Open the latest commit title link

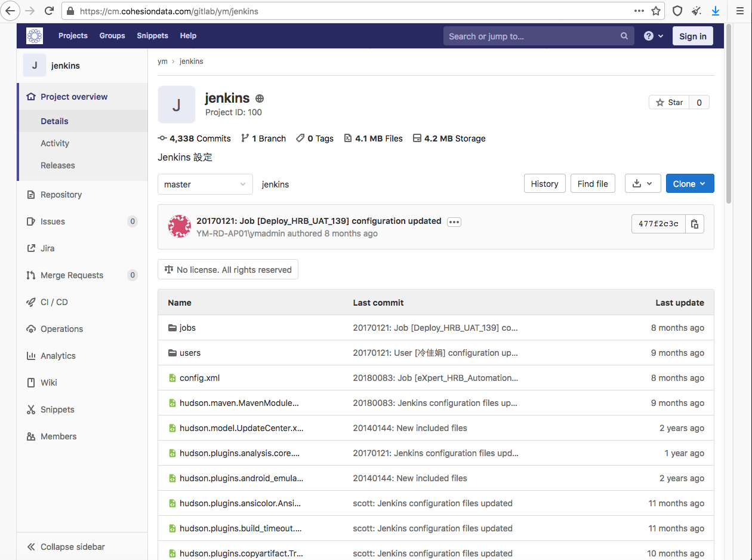[x=319, y=221]
